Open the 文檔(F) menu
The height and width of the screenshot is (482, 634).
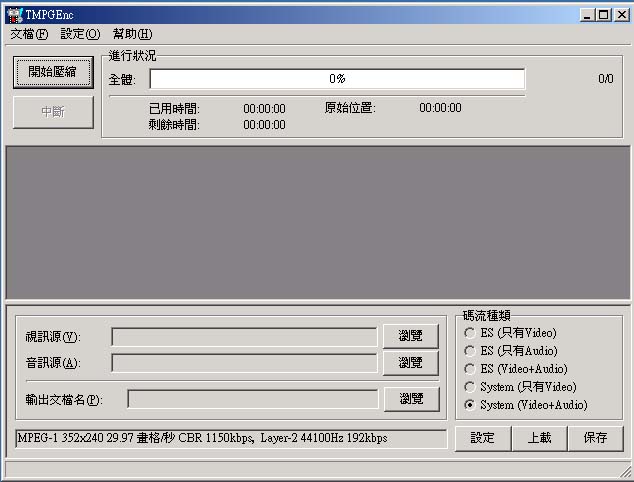(29, 34)
